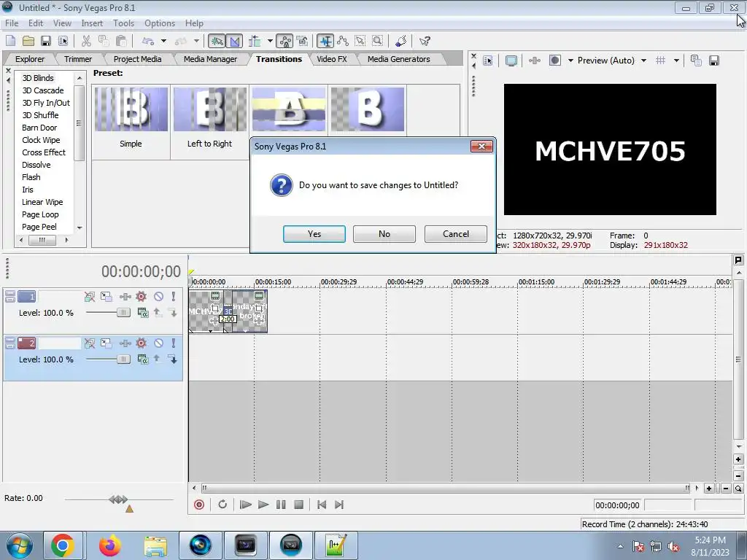Switch to the Media Generators tab
This screenshot has height=560, width=747.
[399, 59]
